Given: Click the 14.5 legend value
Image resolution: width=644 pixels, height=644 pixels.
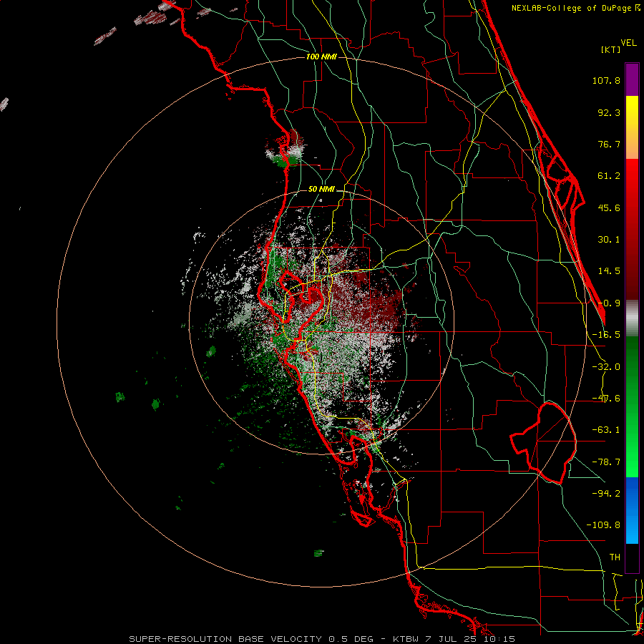Looking at the screenshot, I should click(x=609, y=271).
